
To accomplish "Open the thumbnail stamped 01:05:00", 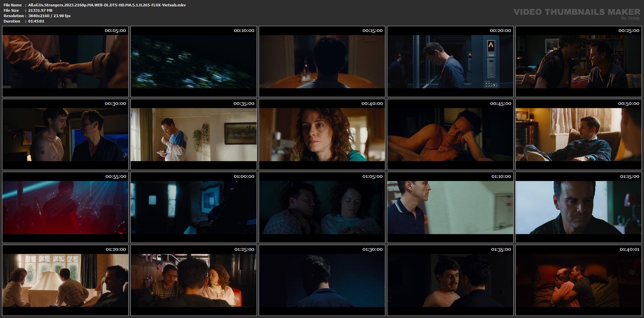I will coord(322,207).
